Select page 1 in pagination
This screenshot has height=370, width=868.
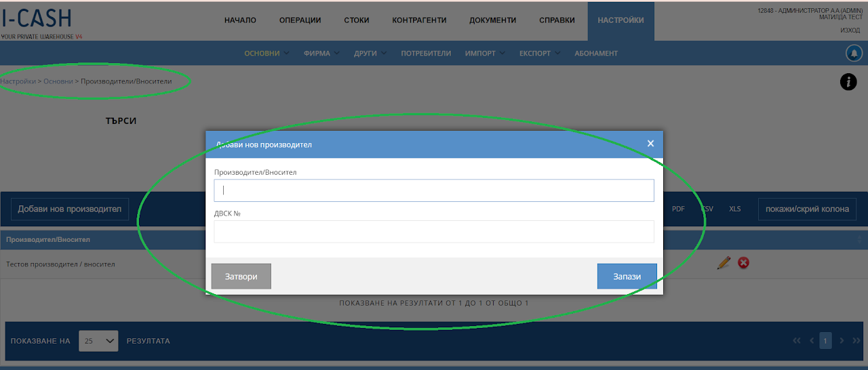(825, 340)
